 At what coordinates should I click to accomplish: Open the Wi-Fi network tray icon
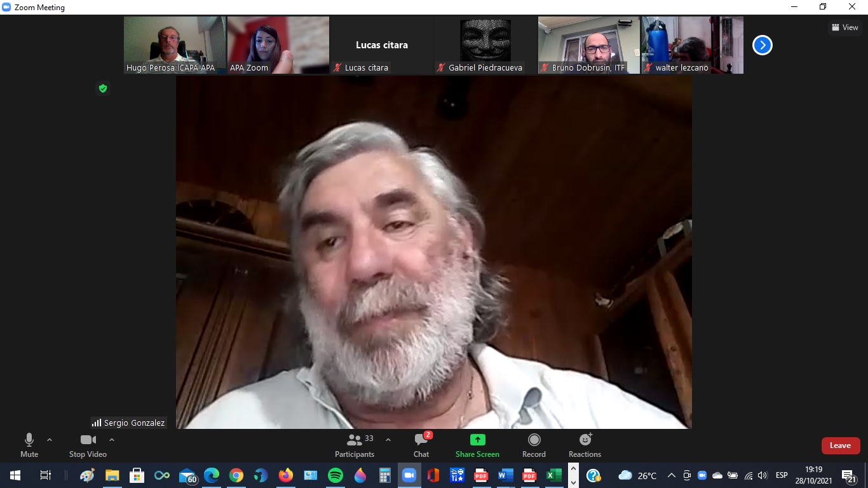pyautogui.click(x=748, y=475)
